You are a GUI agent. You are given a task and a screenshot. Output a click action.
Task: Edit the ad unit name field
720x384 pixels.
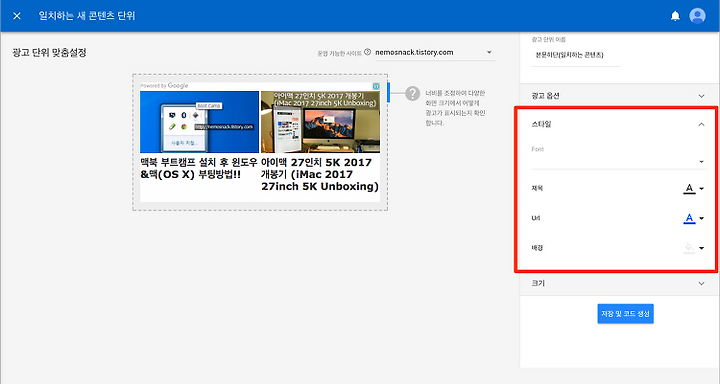[x=575, y=55]
